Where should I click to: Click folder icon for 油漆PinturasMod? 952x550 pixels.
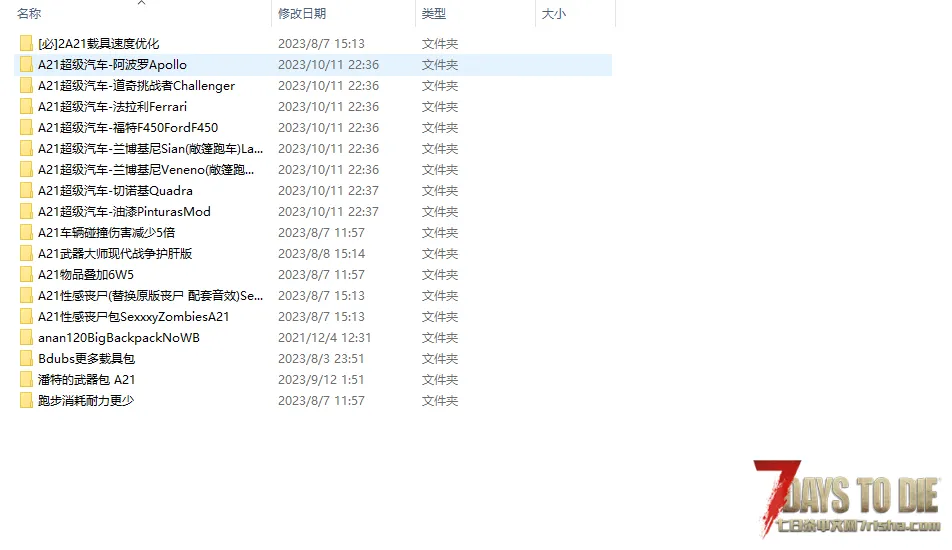click(x=26, y=212)
